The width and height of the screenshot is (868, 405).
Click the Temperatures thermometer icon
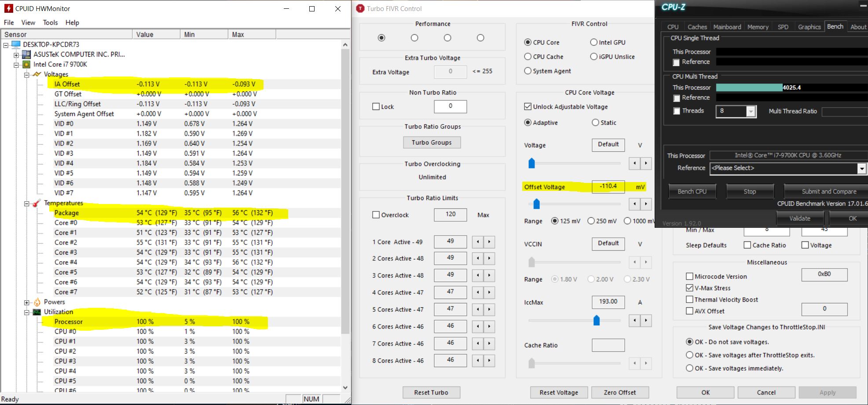[x=37, y=203]
